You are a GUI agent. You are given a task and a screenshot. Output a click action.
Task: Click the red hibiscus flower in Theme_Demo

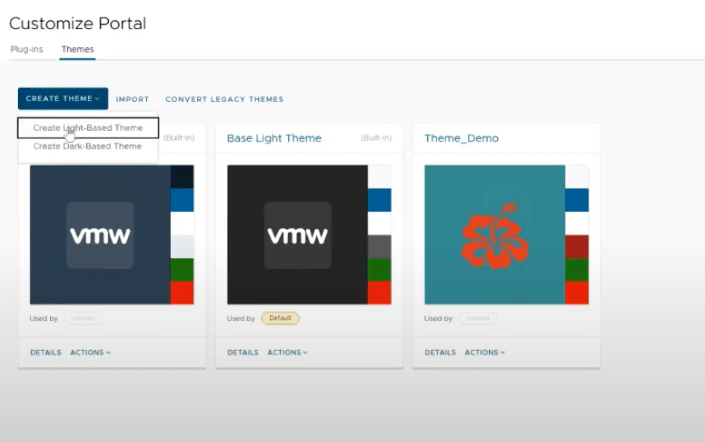pos(494,235)
